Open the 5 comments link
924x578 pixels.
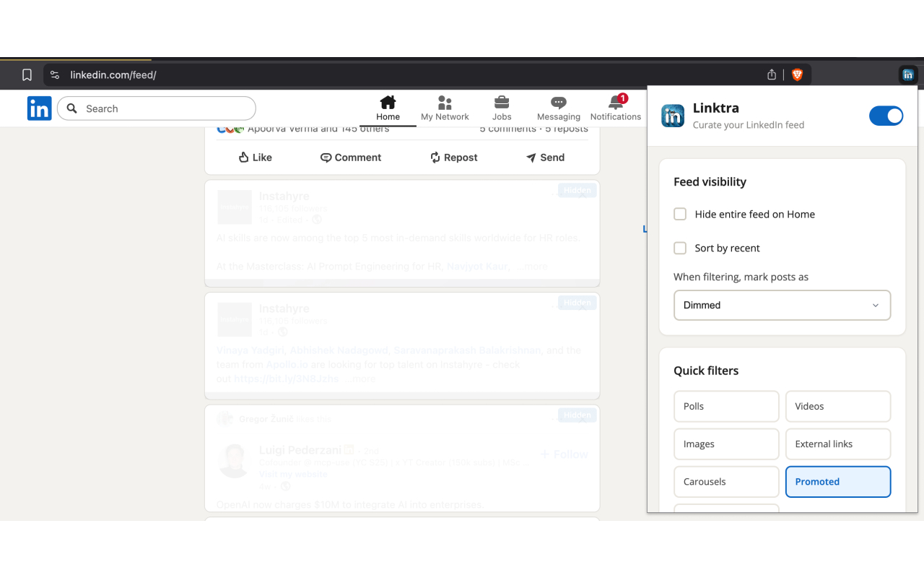[x=507, y=129]
